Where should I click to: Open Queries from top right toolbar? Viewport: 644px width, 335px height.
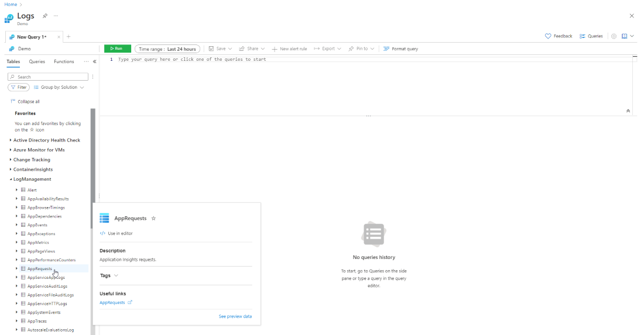click(x=591, y=36)
